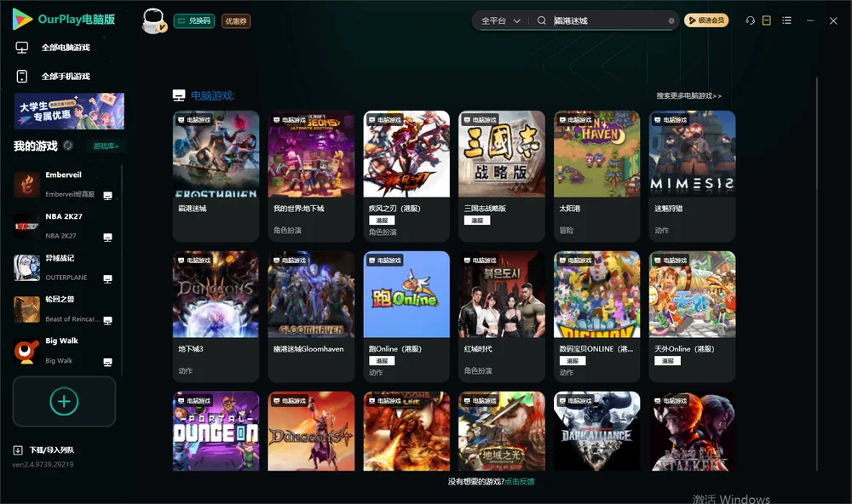
Task: Click the Beast of Reincarnation sidebar icon
Action: [x=26, y=309]
